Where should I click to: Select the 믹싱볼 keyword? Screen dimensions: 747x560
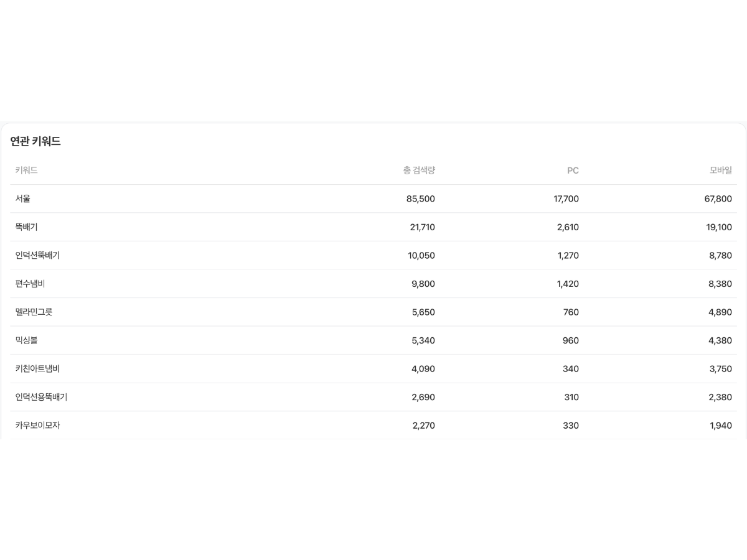[x=27, y=340]
